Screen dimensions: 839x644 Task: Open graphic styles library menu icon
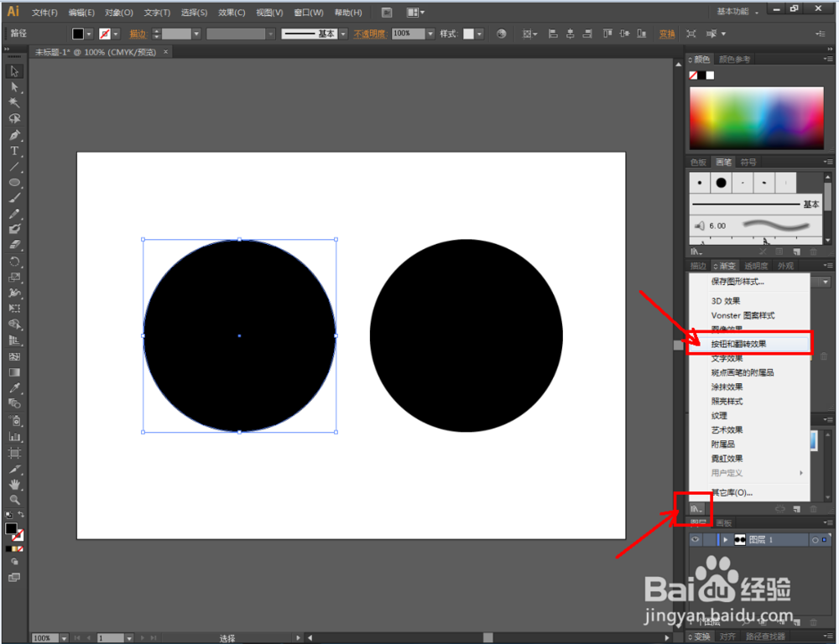(696, 509)
